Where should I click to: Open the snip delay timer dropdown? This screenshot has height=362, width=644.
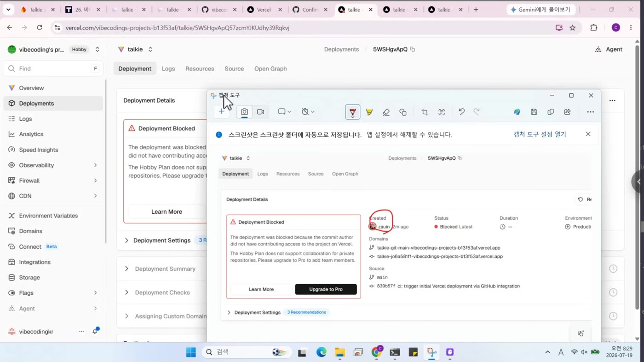tap(308, 111)
